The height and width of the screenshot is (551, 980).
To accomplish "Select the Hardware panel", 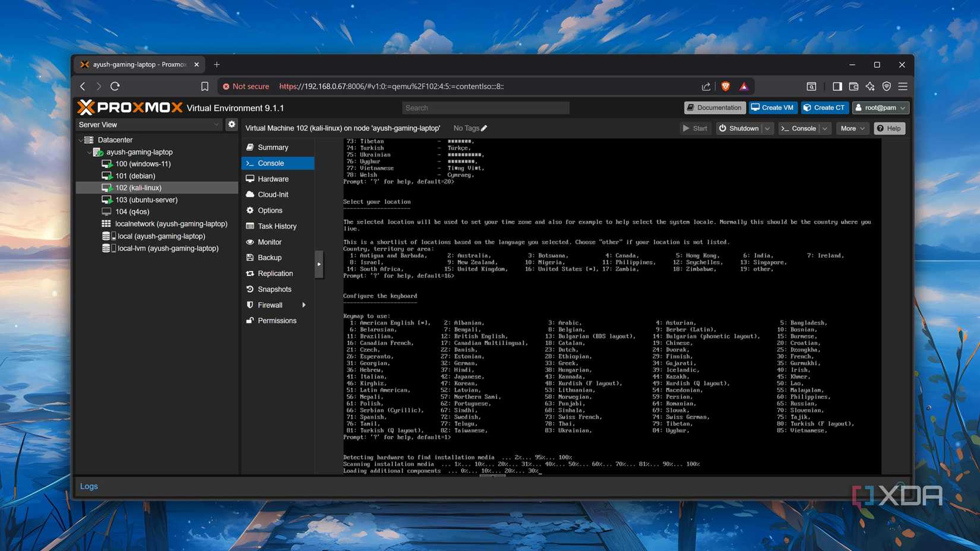I will point(273,178).
